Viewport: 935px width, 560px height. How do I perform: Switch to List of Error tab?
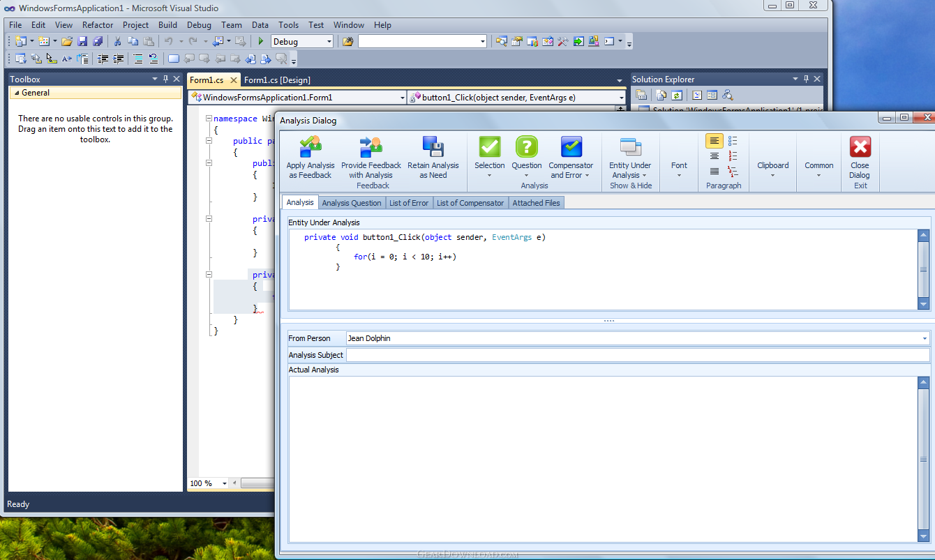[x=409, y=203]
